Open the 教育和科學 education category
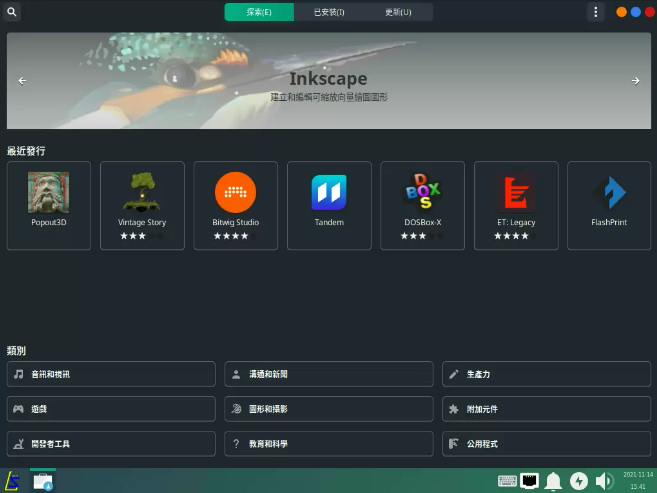The width and height of the screenshot is (657, 493). pos(329,444)
